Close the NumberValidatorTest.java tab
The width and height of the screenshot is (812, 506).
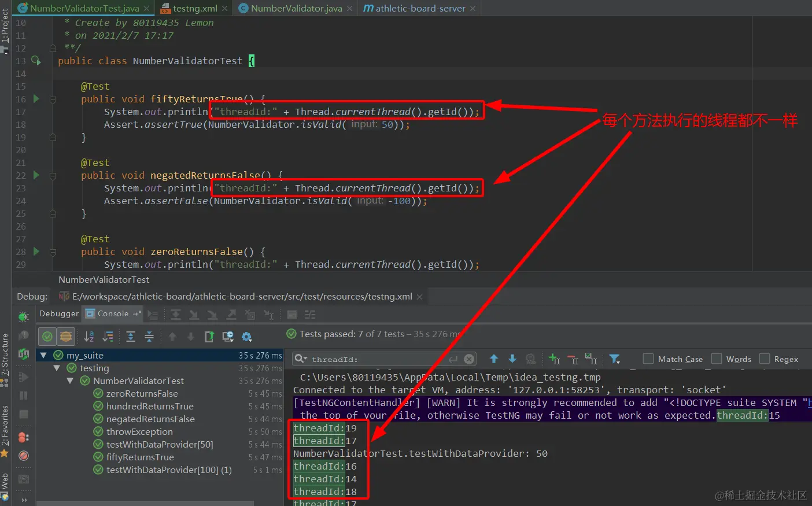[x=147, y=9]
